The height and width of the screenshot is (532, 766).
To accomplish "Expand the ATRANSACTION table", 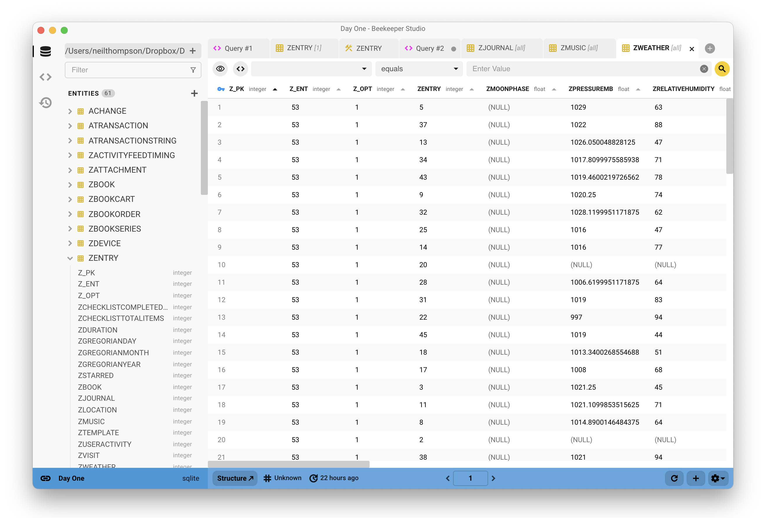I will pyautogui.click(x=70, y=126).
